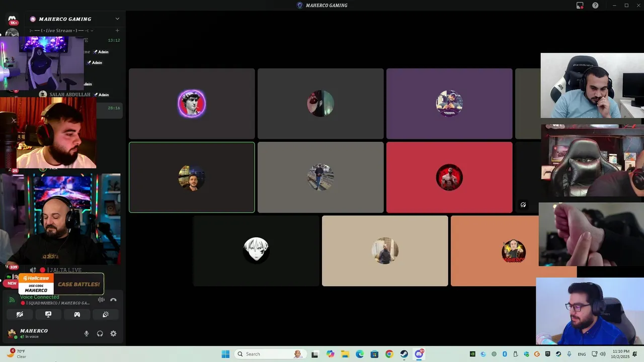Open the NVIDIA tray icon
Viewport: 644px width, 362px height.
(472, 354)
